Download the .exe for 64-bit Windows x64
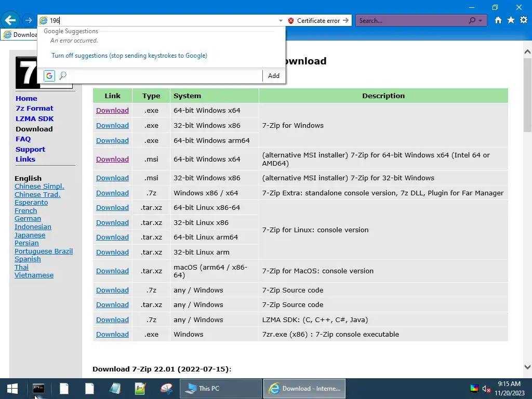 (112, 110)
